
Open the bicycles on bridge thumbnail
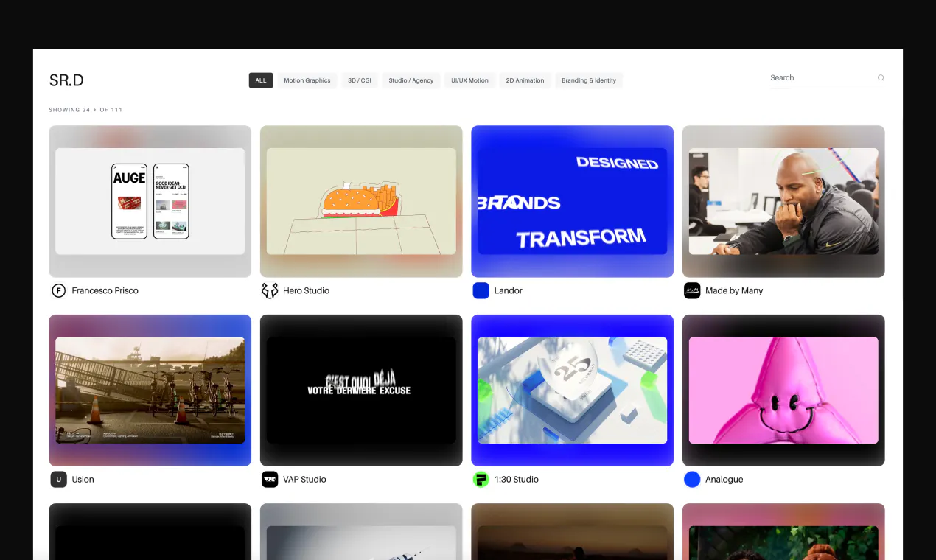150,391
